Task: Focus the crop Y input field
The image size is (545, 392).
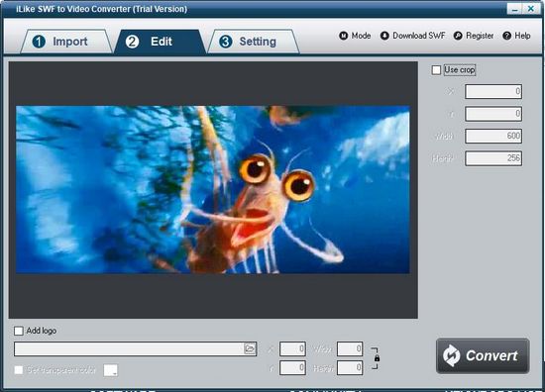Action: 493,114
